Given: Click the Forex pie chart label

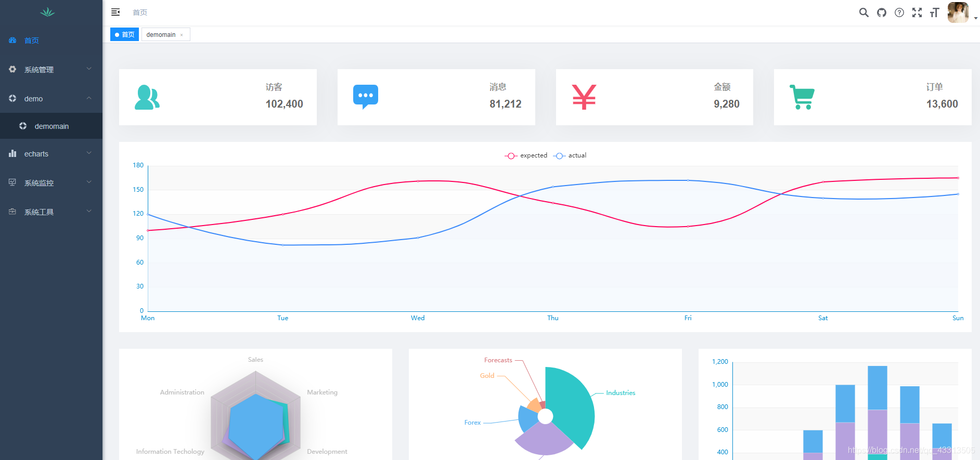Looking at the screenshot, I should tap(472, 423).
